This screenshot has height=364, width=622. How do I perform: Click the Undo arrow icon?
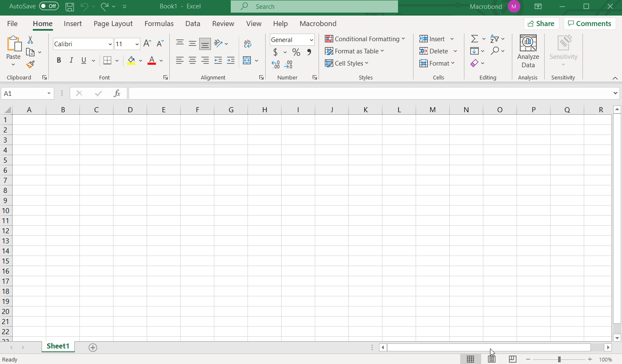84,6
